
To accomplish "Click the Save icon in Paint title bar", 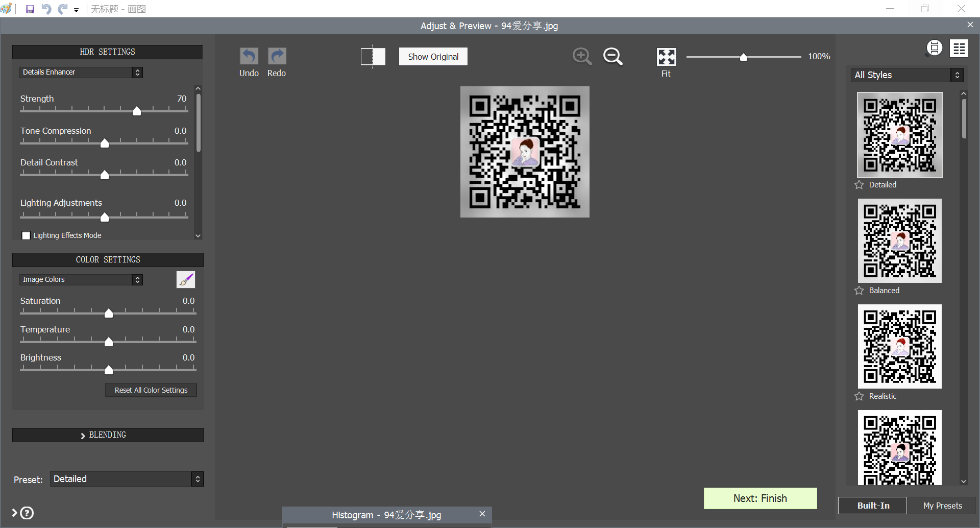I will coord(30,9).
